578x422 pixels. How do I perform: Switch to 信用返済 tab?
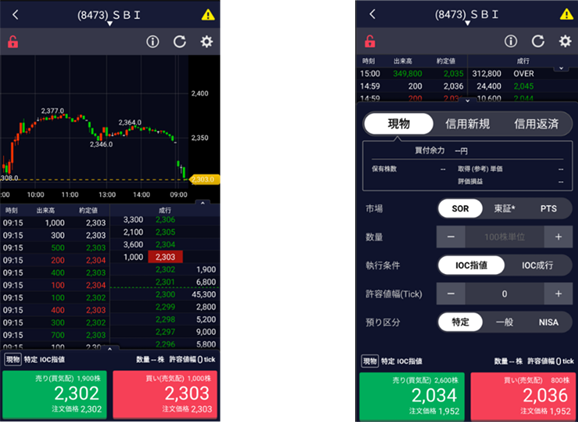pyautogui.click(x=536, y=124)
